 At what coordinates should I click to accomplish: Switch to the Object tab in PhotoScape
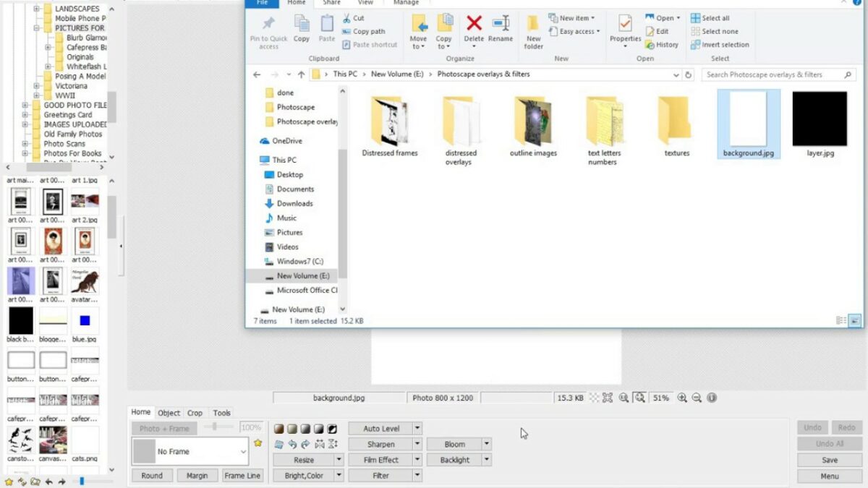169,412
